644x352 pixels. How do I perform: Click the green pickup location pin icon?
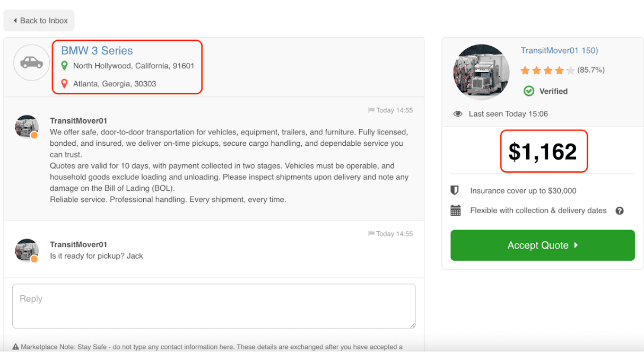point(64,66)
